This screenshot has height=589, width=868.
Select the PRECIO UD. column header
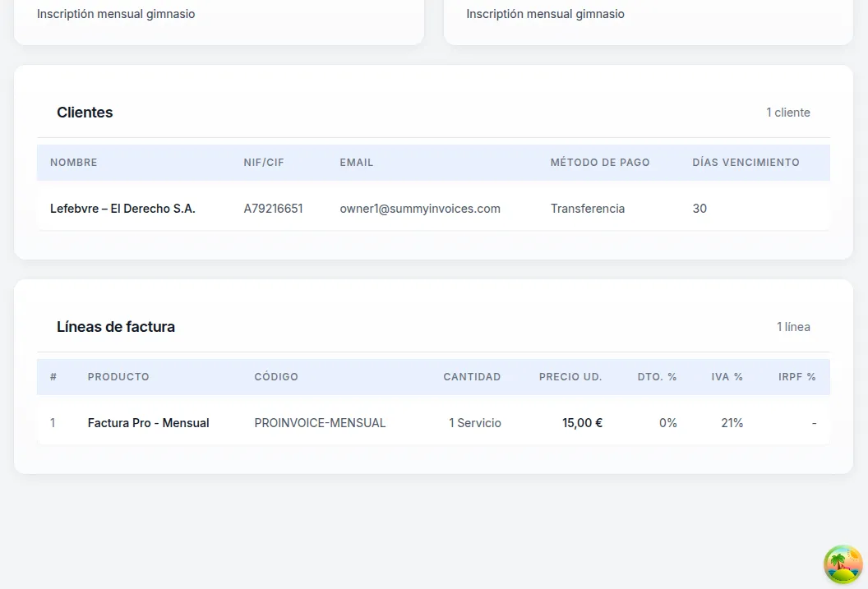click(x=570, y=377)
